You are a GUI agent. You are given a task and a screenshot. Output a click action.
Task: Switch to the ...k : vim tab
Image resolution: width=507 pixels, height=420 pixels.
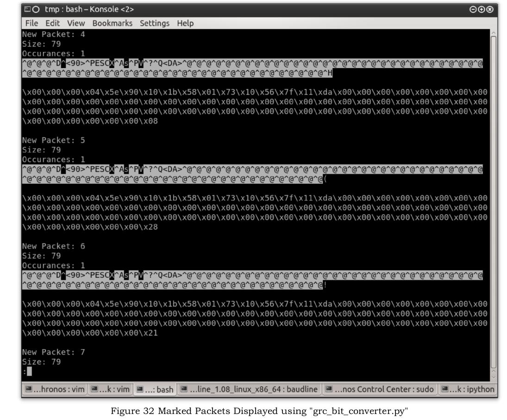pyautogui.click(x=111, y=389)
